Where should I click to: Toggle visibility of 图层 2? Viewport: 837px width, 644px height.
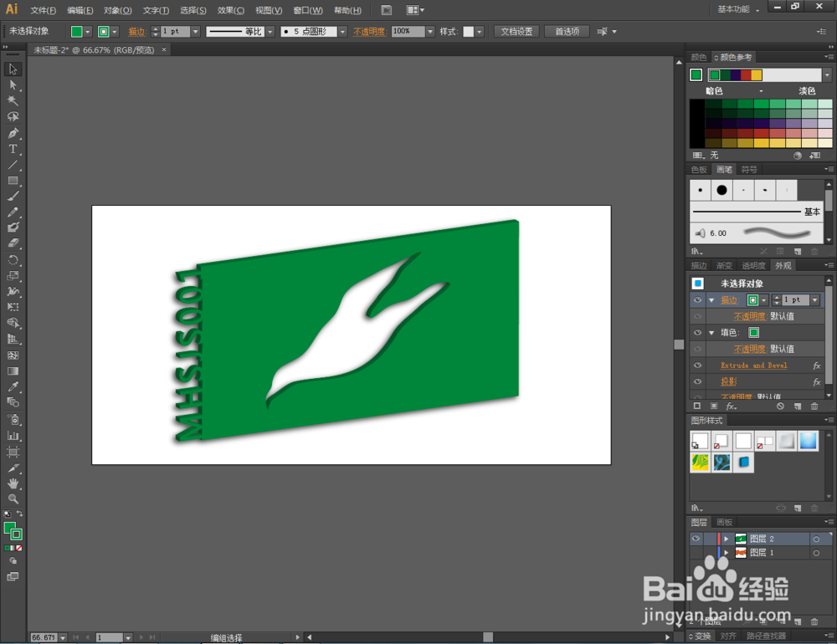point(696,539)
